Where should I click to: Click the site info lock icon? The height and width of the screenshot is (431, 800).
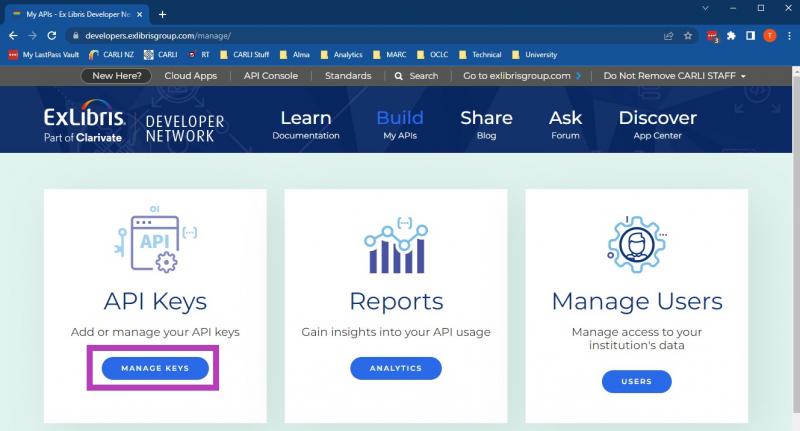click(x=76, y=36)
